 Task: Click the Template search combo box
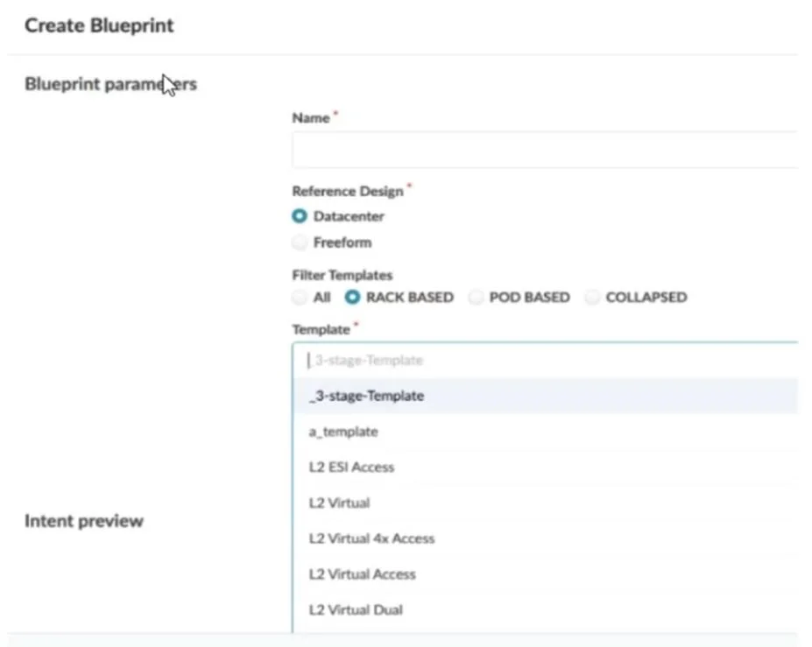click(545, 360)
